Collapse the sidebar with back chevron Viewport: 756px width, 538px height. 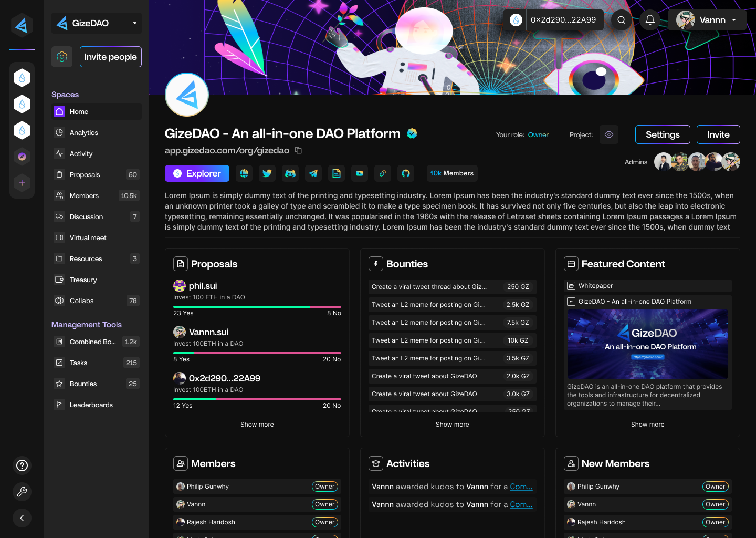tap(22, 518)
